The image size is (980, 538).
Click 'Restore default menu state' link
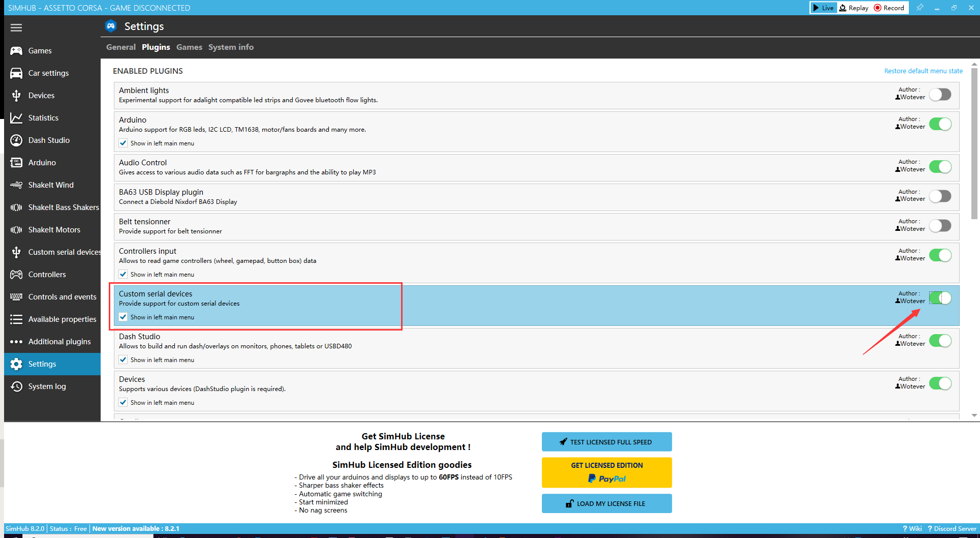923,71
